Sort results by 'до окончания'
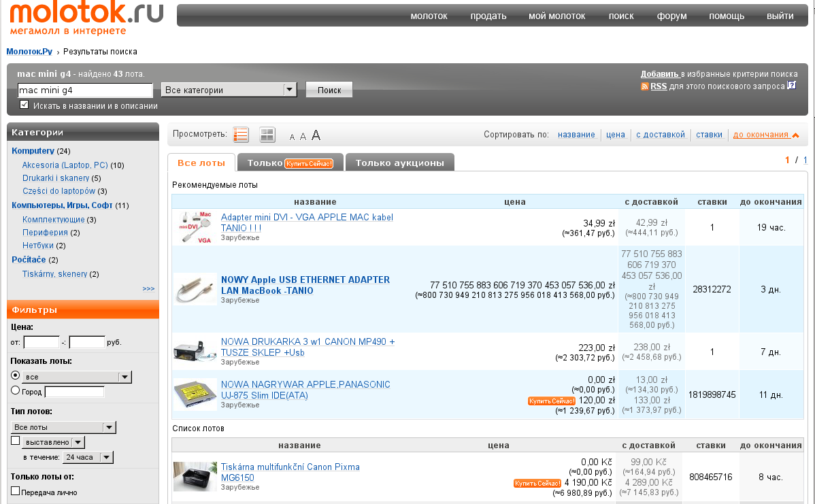The height and width of the screenshot is (504, 815). click(x=765, y=135)
